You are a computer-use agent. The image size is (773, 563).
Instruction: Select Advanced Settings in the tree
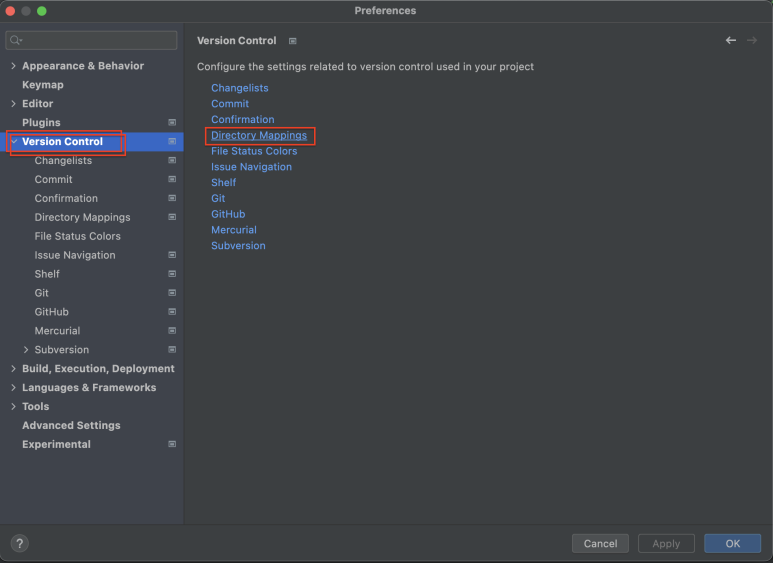(x=71, y=425)
